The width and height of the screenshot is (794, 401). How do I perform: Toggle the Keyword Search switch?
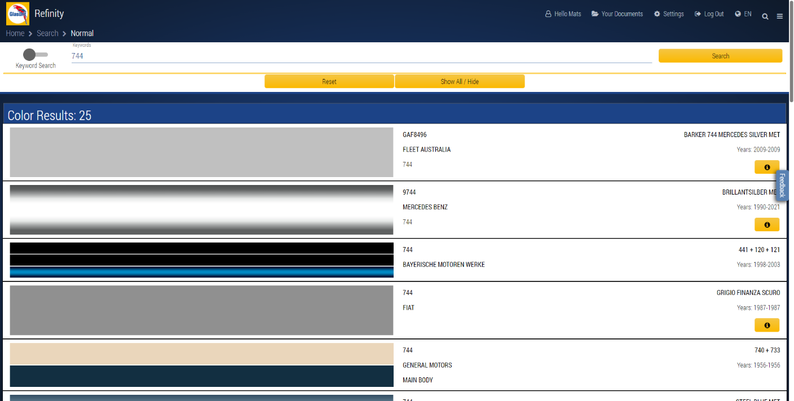pyautogui.click(x=35, y=54)
